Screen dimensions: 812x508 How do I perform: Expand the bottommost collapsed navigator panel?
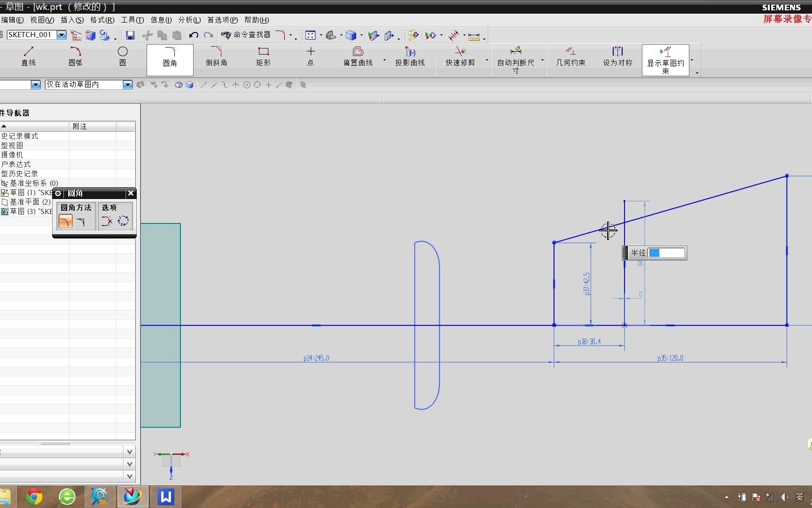point(130,476)
